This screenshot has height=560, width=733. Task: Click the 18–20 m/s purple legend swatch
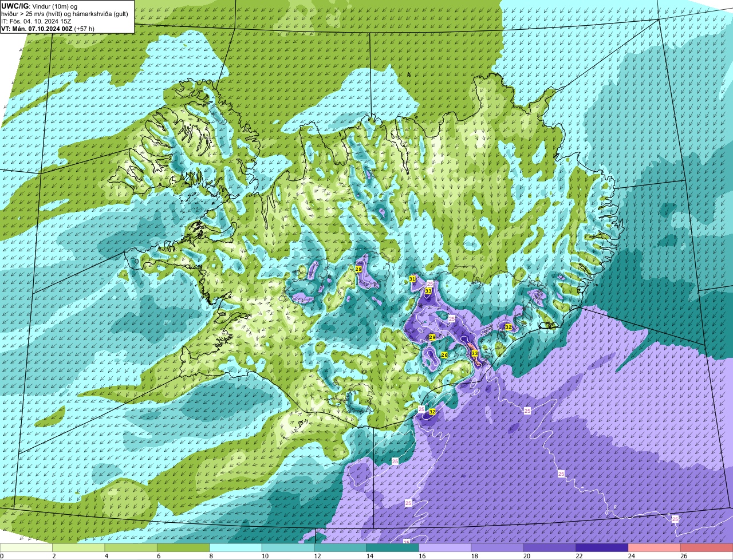[497, 547]
